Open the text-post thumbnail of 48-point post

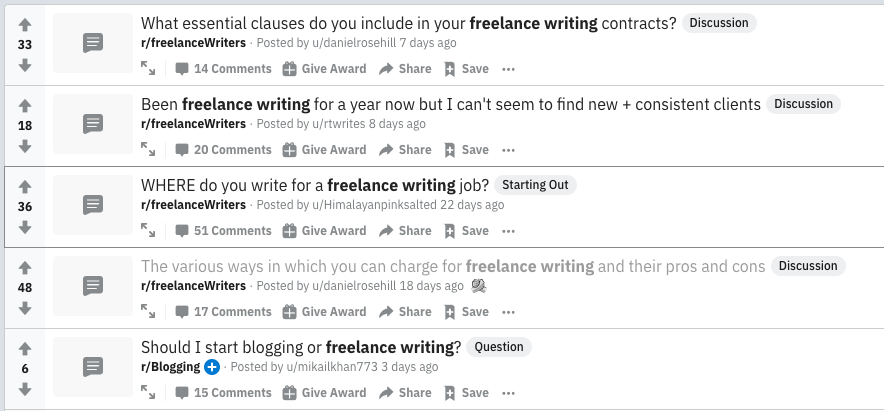pyautogui.click(x=92, y=286)
